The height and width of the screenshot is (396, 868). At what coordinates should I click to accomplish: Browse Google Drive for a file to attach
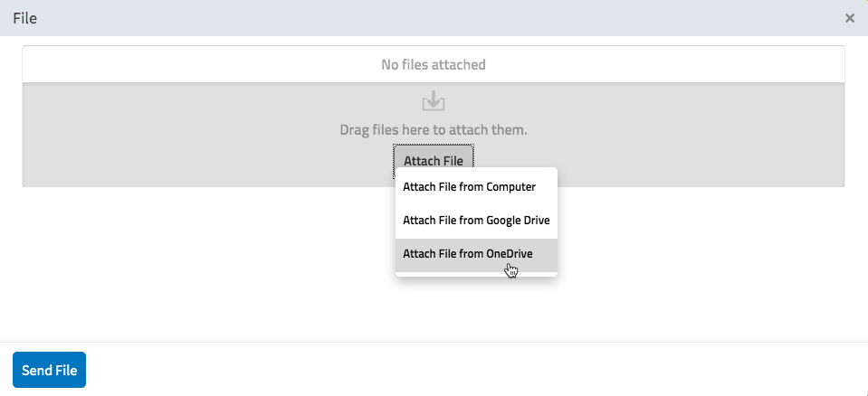[476, 220]
